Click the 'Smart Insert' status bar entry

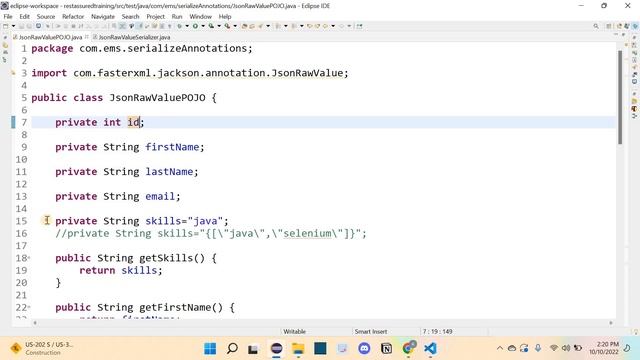pos(371,331)
